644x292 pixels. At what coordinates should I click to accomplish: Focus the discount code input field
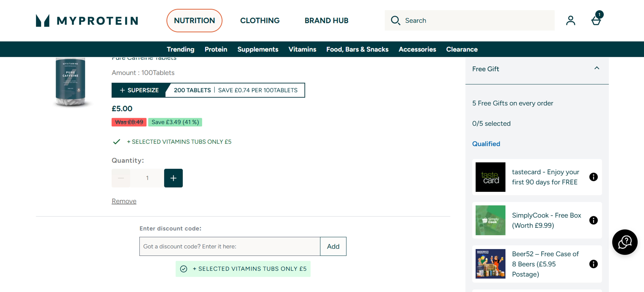coord(230,246)
